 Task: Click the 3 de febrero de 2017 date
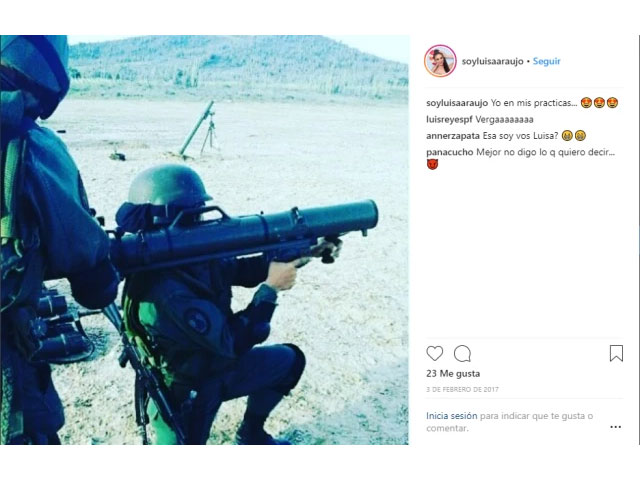462,389
